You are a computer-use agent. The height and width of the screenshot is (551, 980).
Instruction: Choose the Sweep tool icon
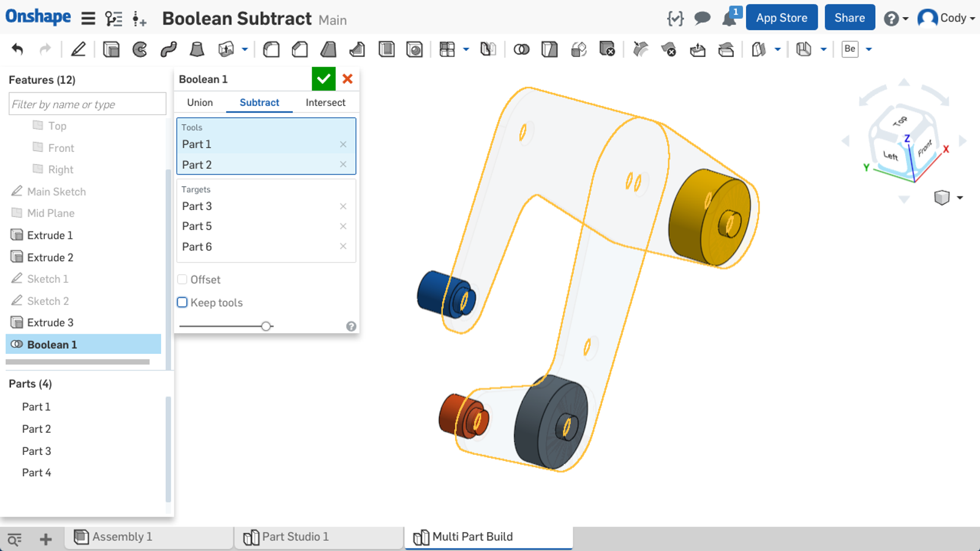tap(168, 49)
